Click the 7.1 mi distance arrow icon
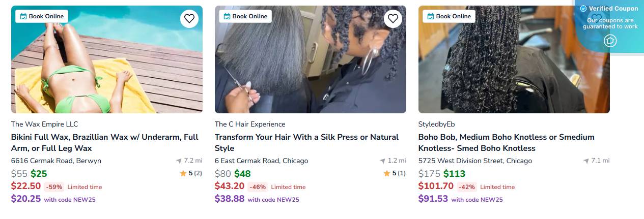 [x=586, y=161]
